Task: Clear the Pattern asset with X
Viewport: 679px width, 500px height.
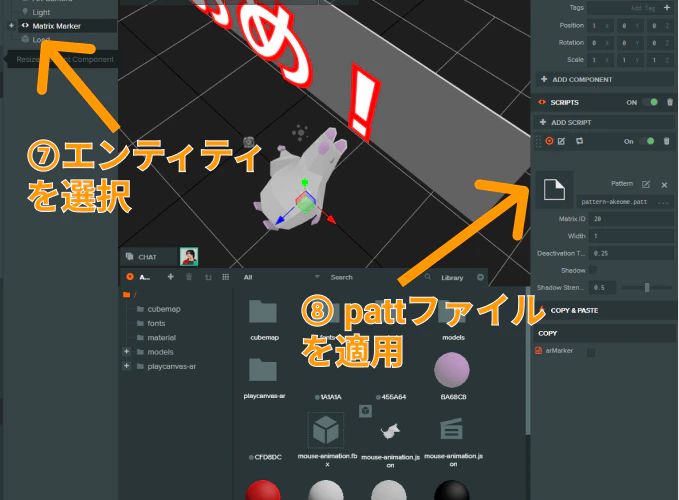Action: 664,185
